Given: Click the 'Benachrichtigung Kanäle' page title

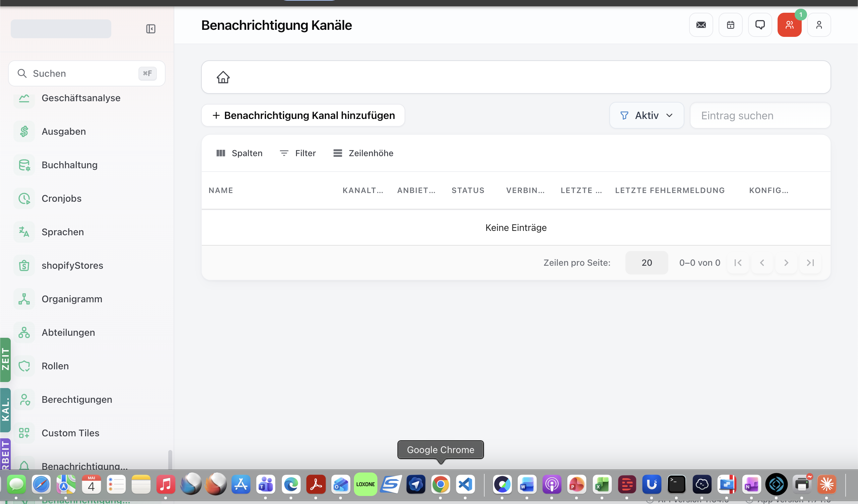Looking at the screenshot, I should 277,25.
